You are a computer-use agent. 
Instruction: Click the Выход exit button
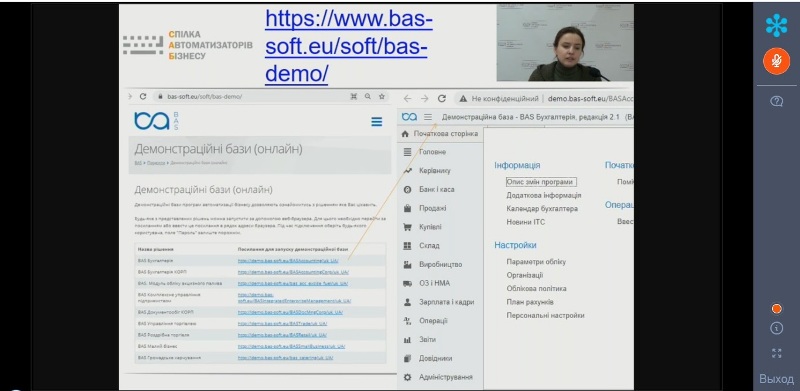[776, 379]
